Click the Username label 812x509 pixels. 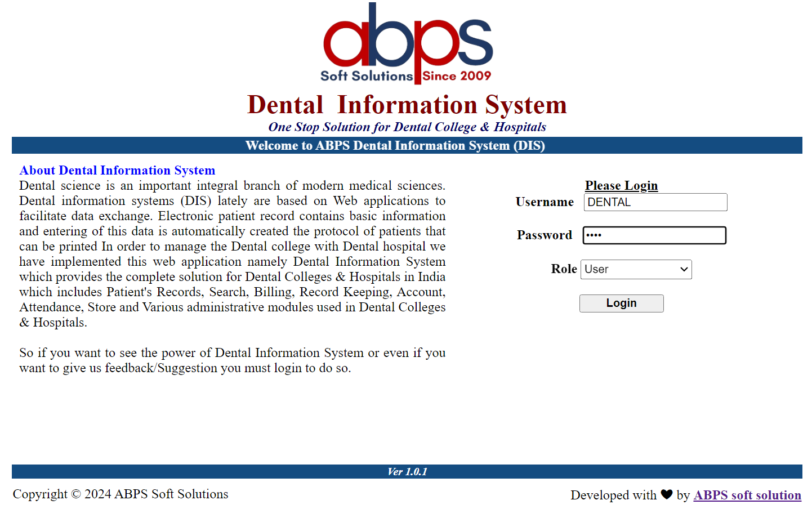click(x=545, y=202)
